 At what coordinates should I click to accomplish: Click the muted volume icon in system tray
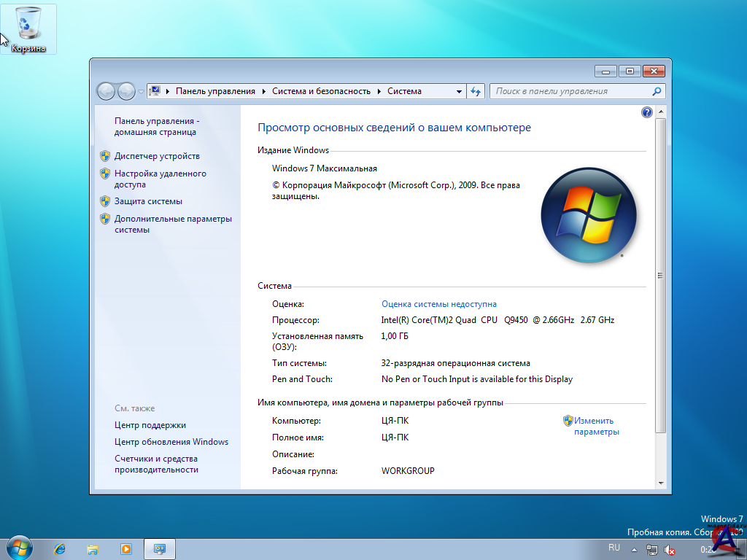tap(669, 550)
